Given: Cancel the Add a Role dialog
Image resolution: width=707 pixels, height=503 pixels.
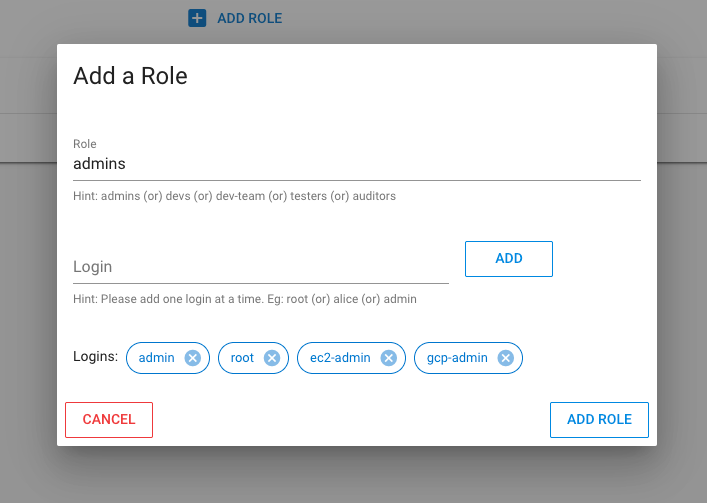Looking at the screenshot, I should click(109, 420).
